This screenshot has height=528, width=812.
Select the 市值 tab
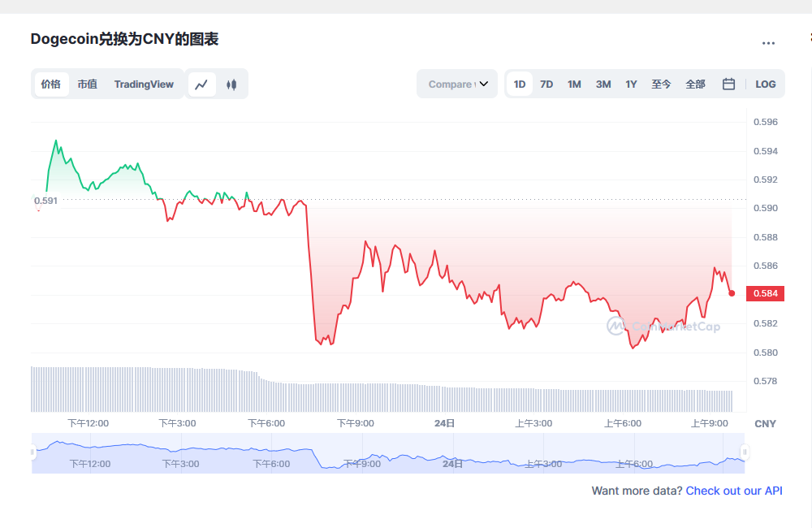[x=88, y=84]
